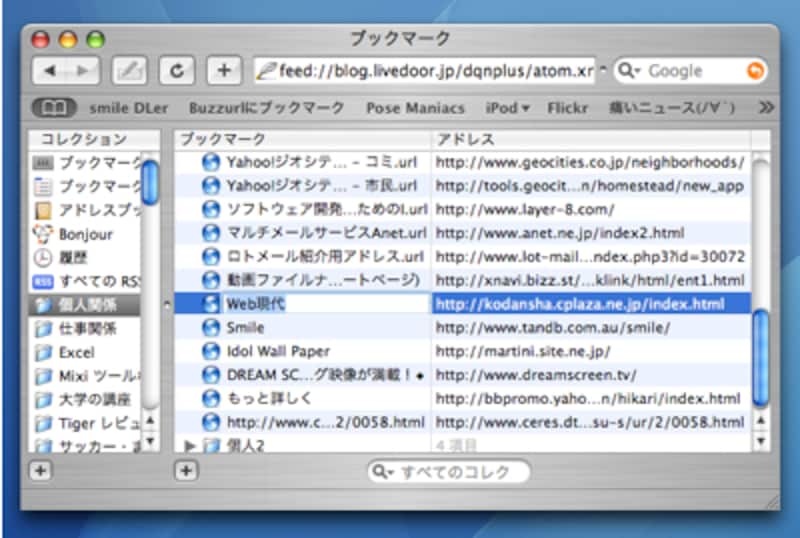The image size is (800, 538).
Task: Click the すべてのコレク search field
Action: [x=449, y=472]
